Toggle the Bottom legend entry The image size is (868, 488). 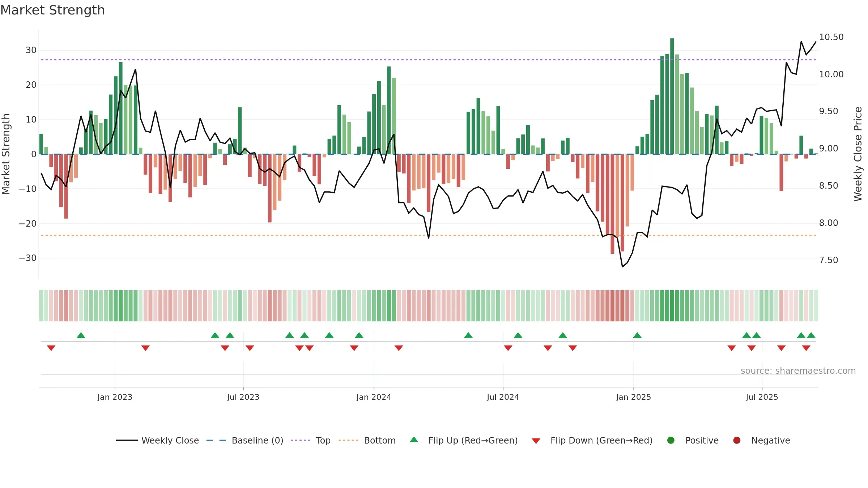[367, 440]
